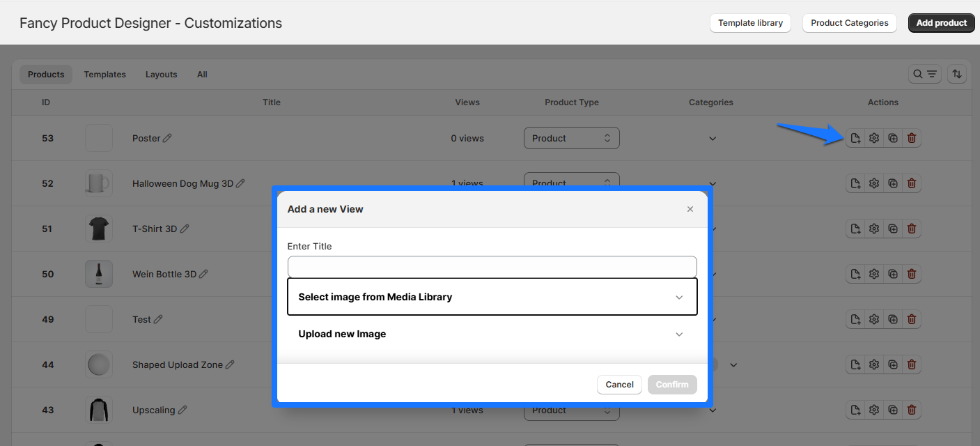Open settings gear for Test row
This screenshot has width=980, height=446.
click(874, 319)
